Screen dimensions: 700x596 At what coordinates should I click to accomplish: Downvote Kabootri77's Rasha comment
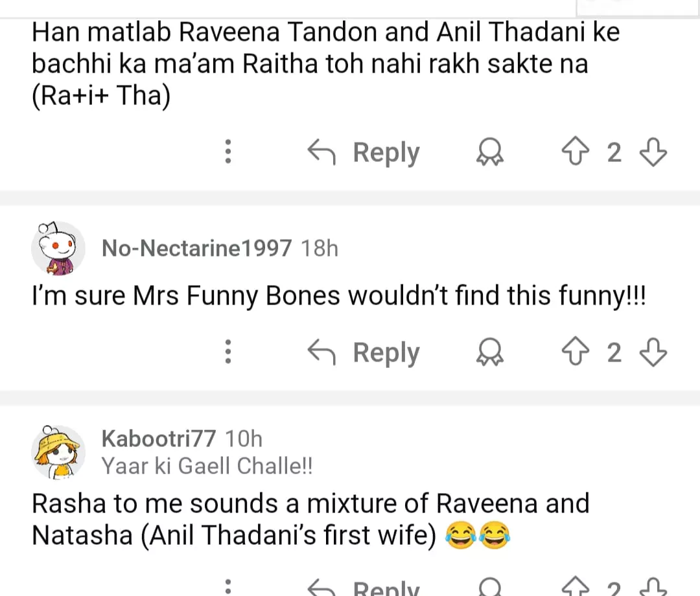[x=653, y=588]
